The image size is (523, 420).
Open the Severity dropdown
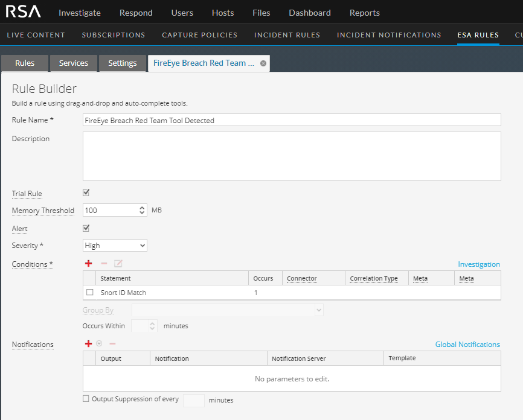click(x=115, y=246)
